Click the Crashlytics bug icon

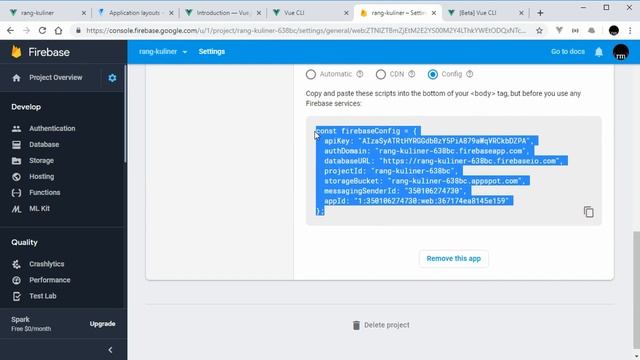(16, 264)
